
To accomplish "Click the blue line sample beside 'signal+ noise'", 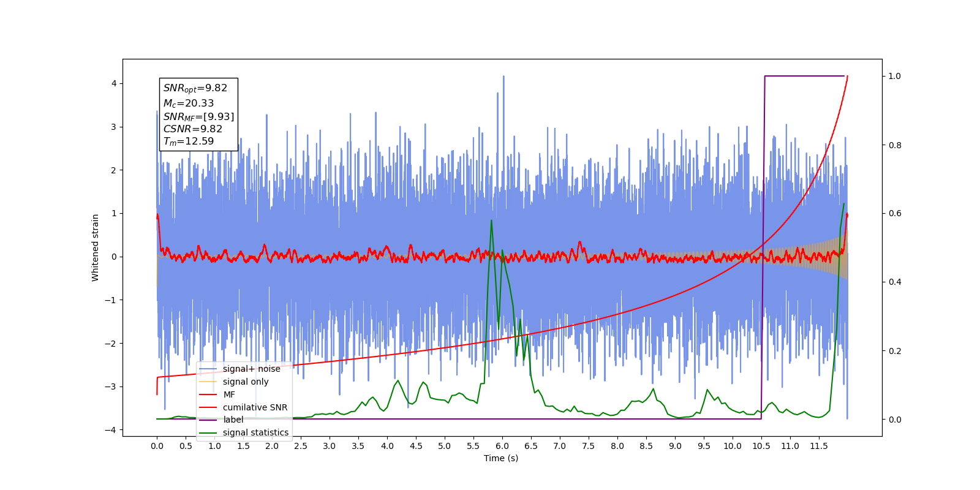I will coord(208,369).
